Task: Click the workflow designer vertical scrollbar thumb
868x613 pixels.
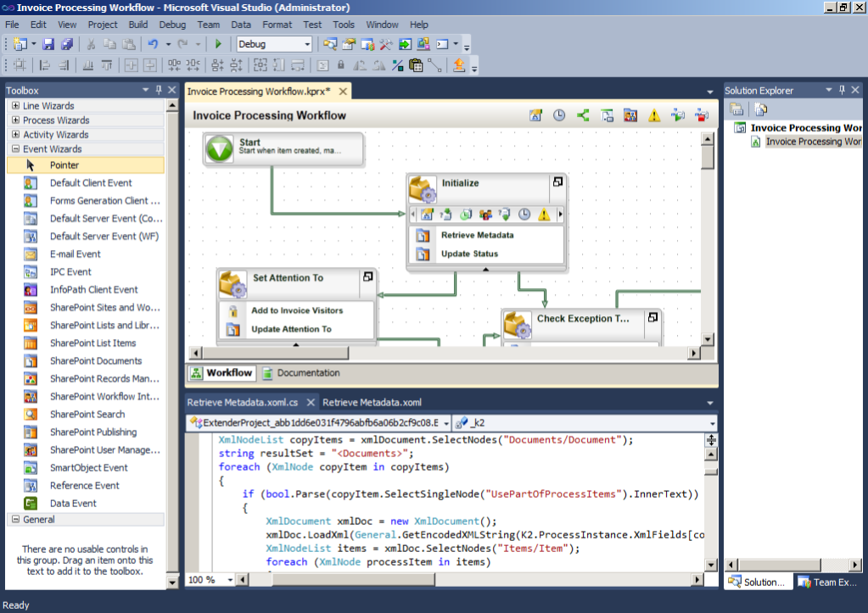Action: [708, 157]
